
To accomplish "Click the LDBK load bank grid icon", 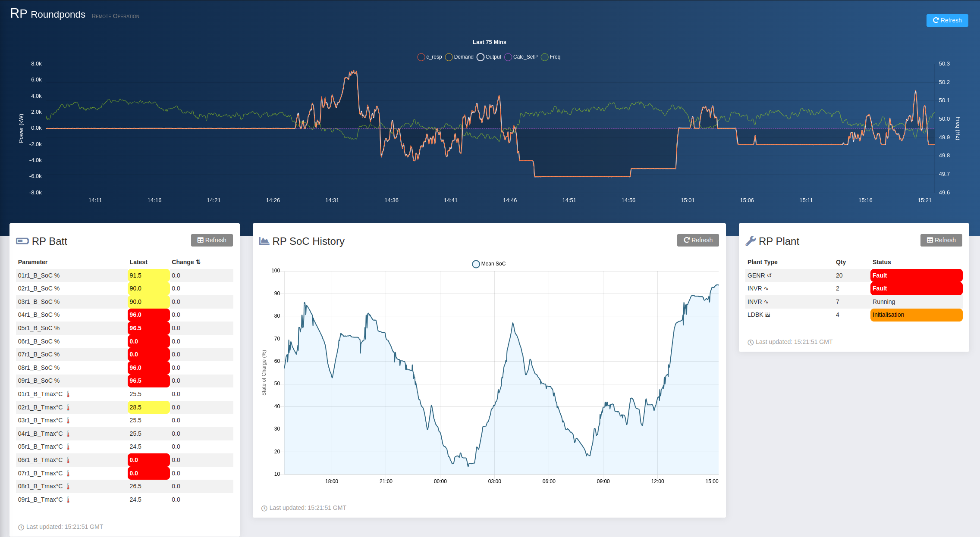I will pos(768,315).
